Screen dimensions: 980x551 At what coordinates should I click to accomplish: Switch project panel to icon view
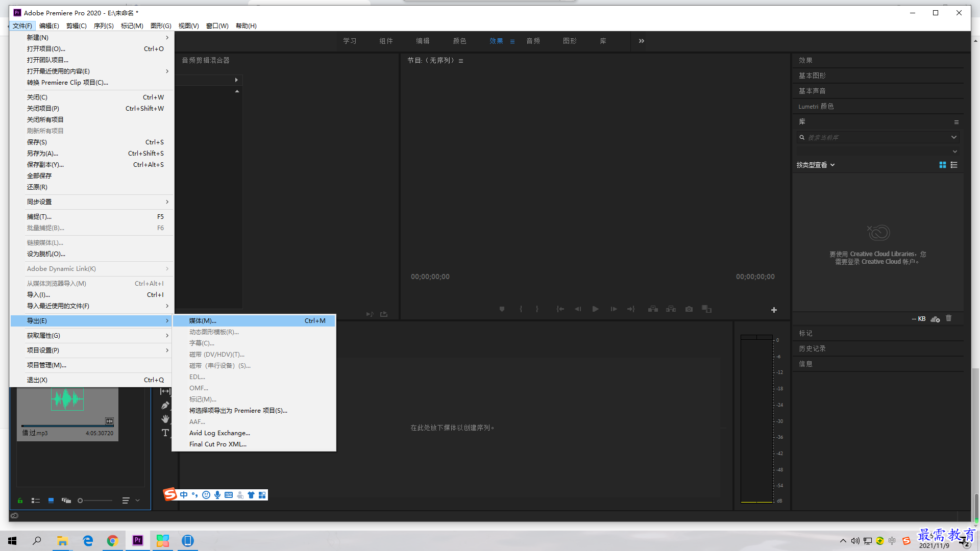coord(51,500)
